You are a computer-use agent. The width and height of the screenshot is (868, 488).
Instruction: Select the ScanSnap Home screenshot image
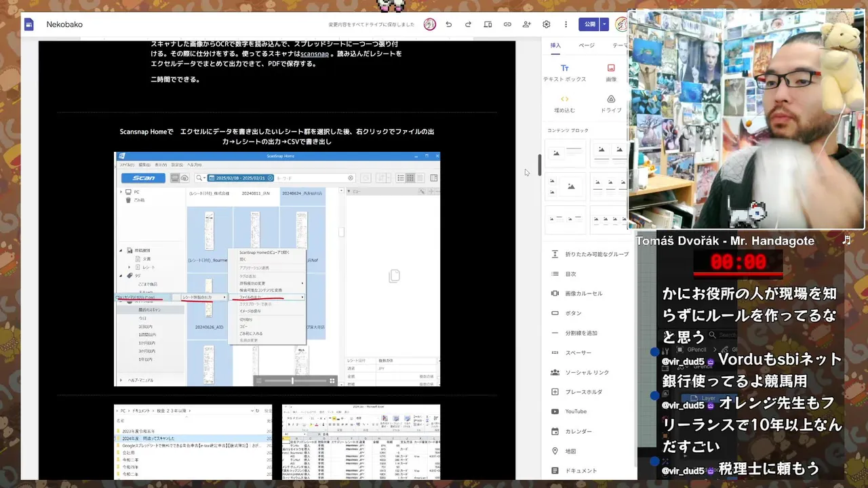point(277,269)
